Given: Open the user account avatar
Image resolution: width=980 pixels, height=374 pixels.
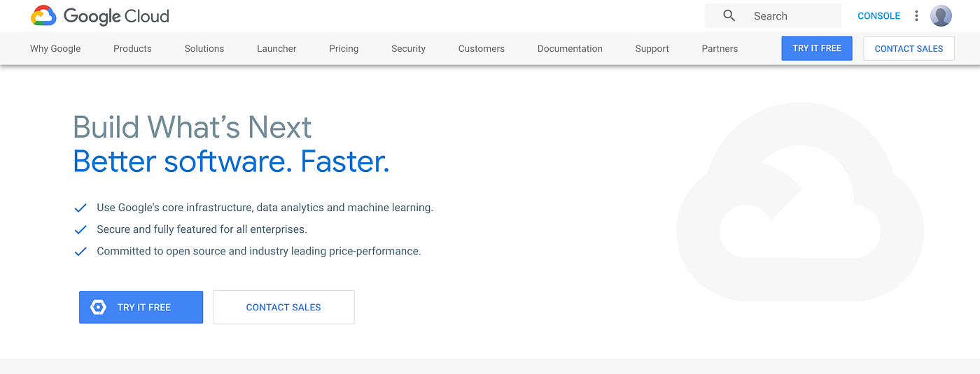Looking at the screenshot, I should 941,15.
